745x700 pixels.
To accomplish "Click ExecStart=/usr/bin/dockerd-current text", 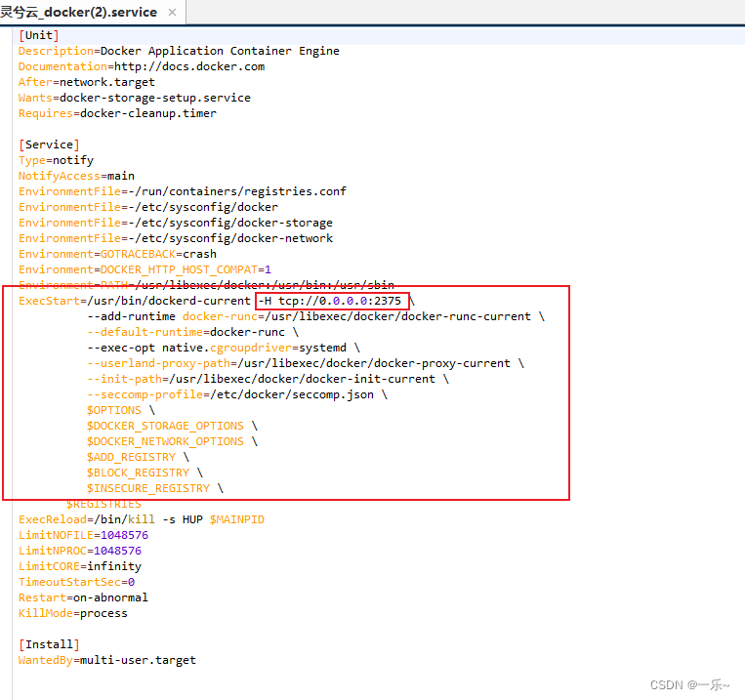I will point(135,301).
